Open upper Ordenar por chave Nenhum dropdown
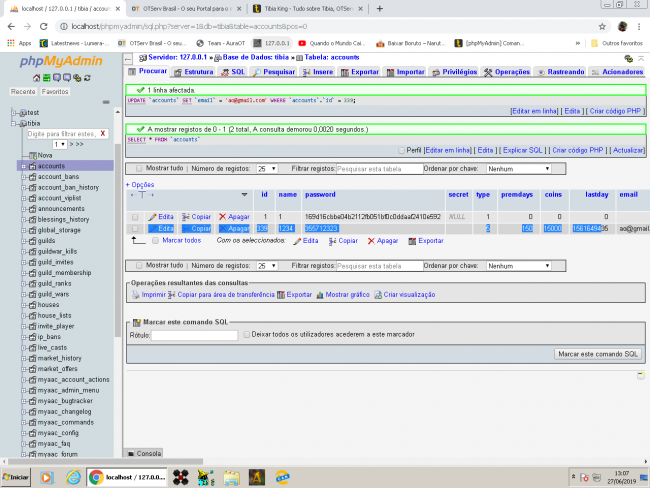This screenshot has height=488, width=650. pyautogui.click(x=519, y=169)
